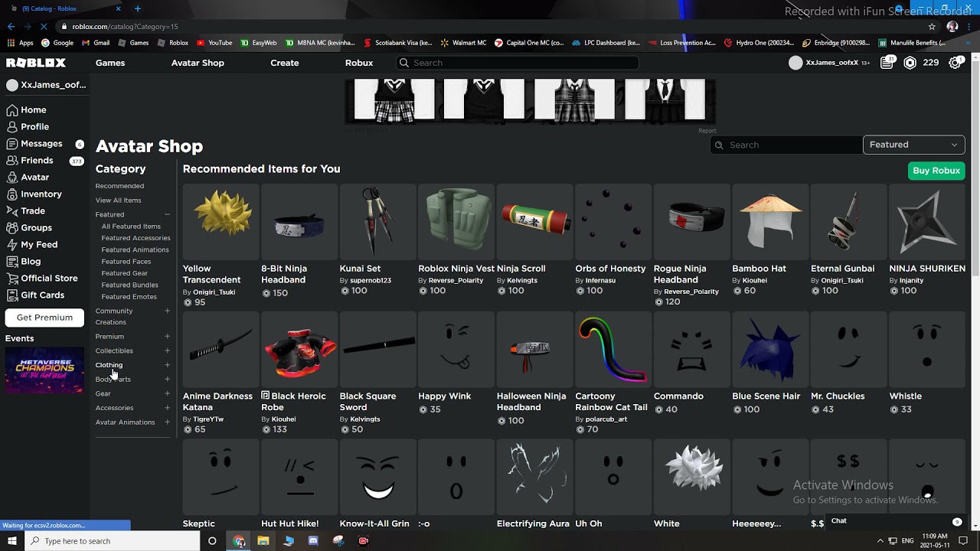Open Official Store in the sidebar
The width and height of the screenshot is (980, 551).
(x=42, y=278)
